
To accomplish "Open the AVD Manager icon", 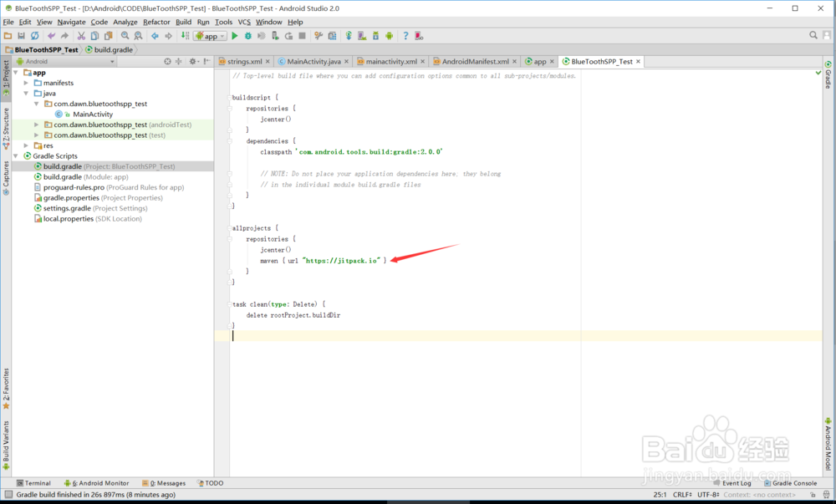I will 362,36.
